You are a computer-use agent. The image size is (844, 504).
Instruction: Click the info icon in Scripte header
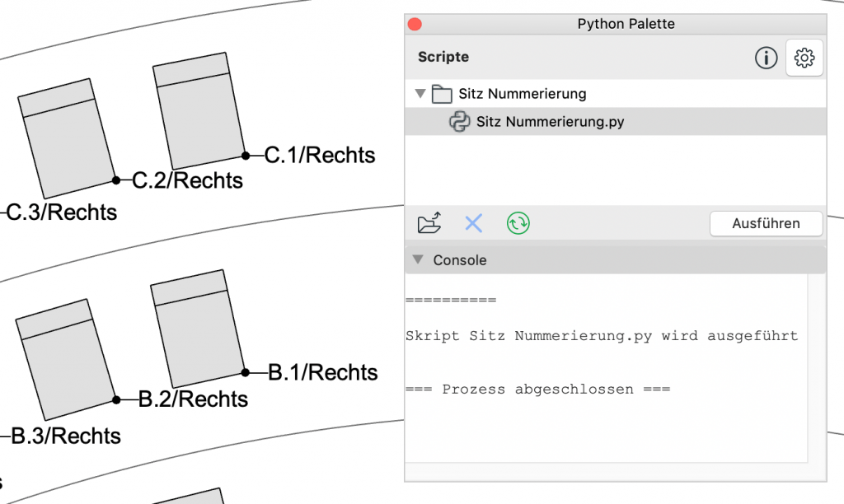click(x=766, y=58)
